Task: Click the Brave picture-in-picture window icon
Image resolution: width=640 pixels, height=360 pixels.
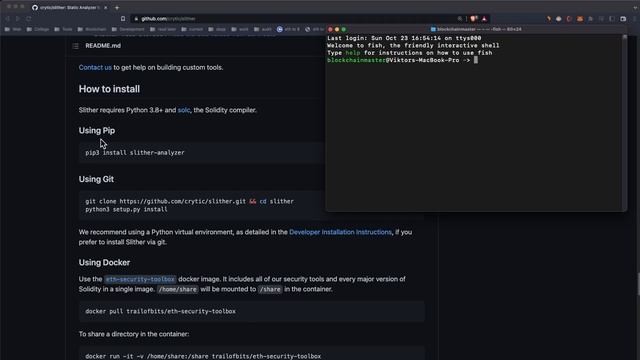Action: tap(623, 18)
